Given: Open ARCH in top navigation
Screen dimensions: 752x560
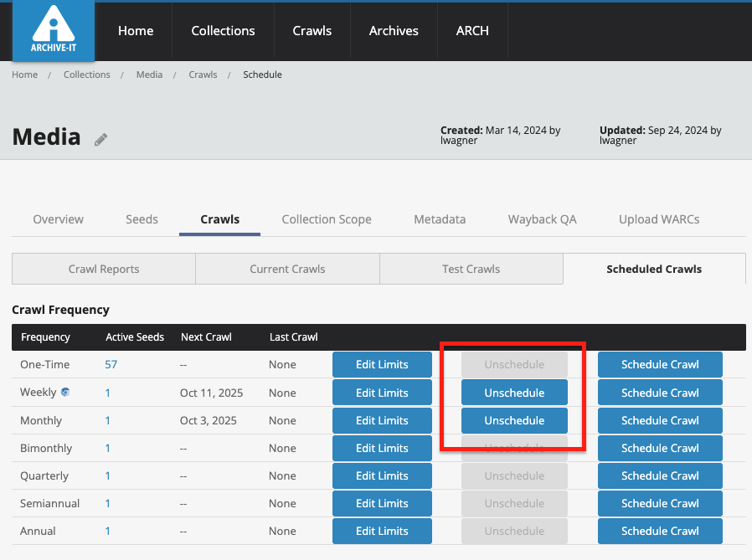Looking at the screenshot, I should (472, 31).
